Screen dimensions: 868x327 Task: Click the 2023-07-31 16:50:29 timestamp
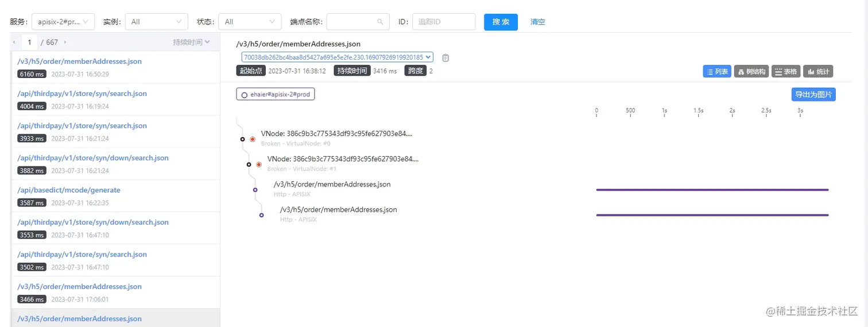point(80,75)
